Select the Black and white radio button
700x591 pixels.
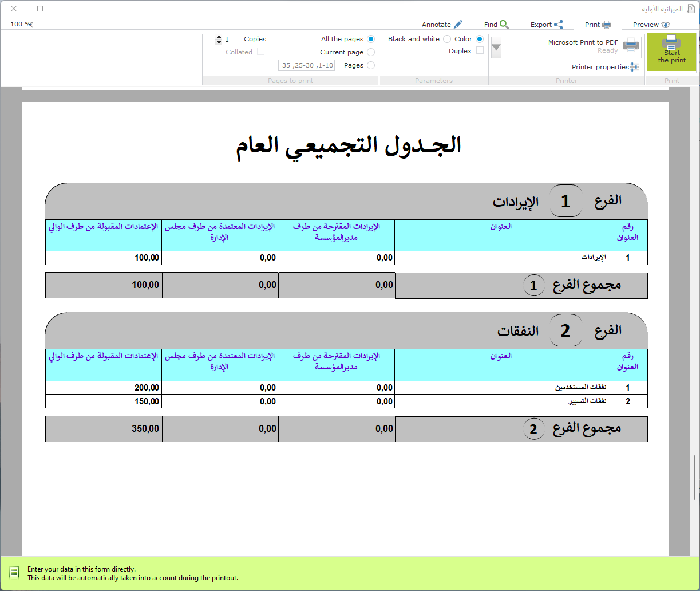coord(447,39)
